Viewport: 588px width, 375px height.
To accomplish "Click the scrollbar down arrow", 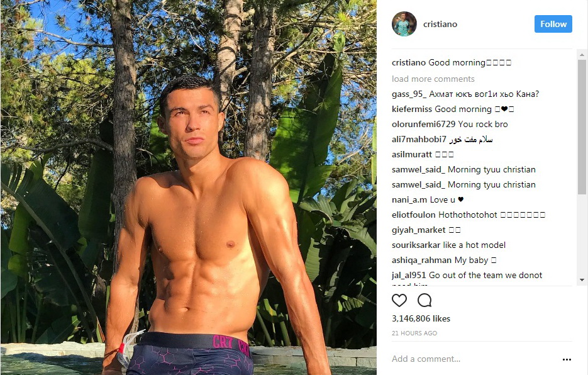I will pyautogui.click(x=582, y=279).
